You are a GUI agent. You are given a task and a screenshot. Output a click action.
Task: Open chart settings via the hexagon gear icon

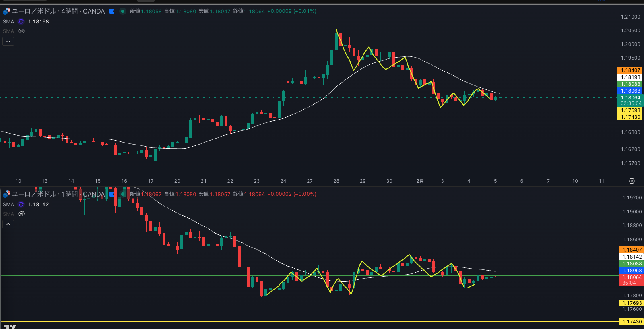pos(632,181)
